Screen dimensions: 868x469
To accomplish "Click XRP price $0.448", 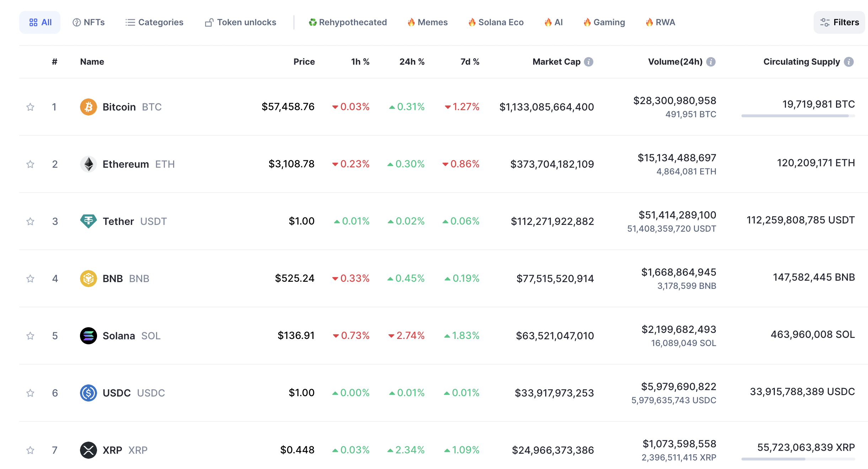I will (298, 450).
